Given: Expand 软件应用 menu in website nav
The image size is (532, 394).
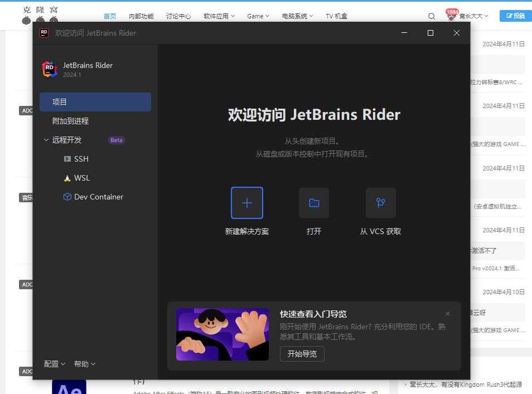Looking at the screenshot, I should point(219,16).
